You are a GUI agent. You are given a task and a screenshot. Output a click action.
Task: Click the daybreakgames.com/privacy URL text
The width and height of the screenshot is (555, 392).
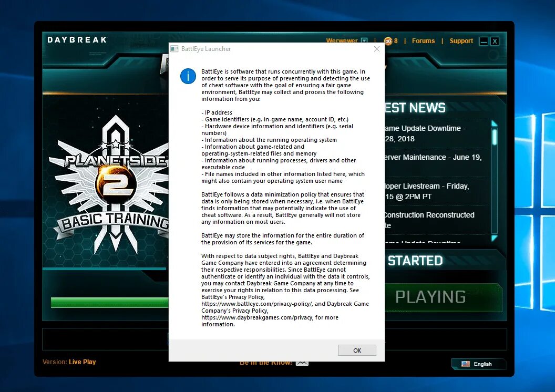[256, 318]
